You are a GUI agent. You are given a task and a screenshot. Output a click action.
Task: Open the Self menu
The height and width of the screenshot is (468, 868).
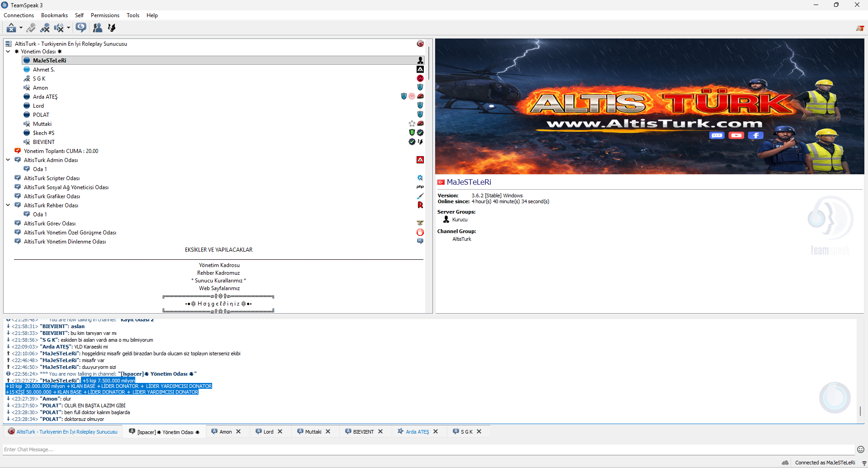tap(79, 15)
